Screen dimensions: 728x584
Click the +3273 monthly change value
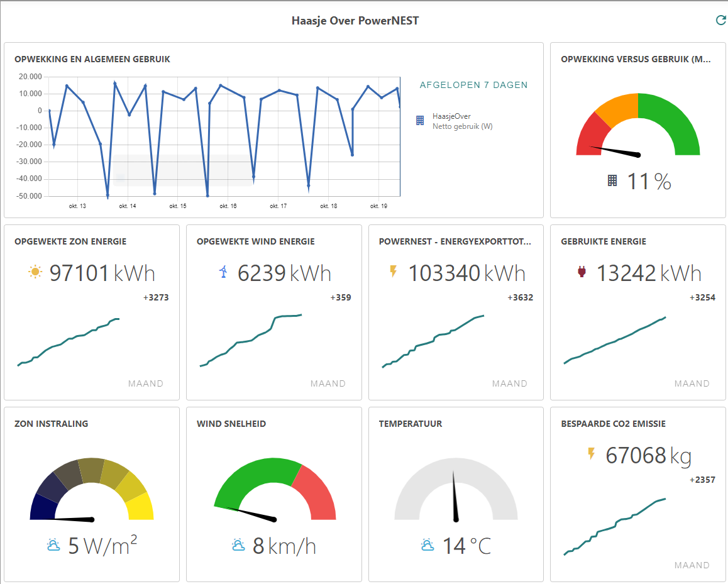coord(156,297)
